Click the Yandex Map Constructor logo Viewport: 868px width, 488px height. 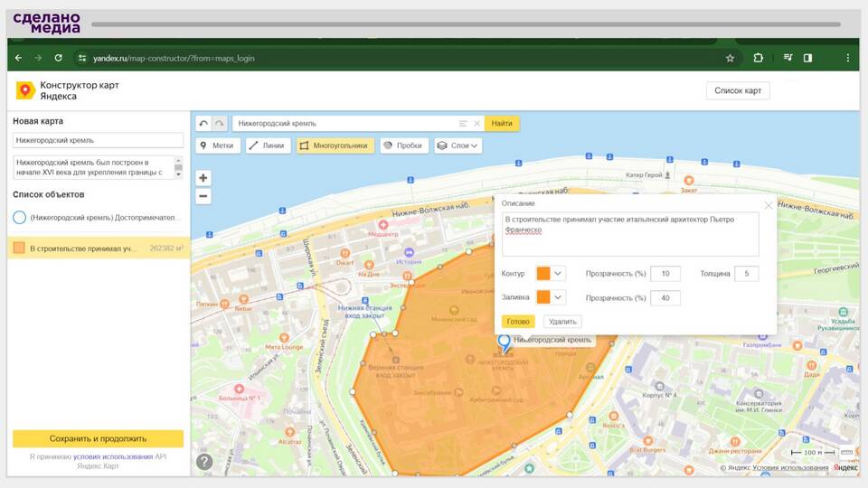(25, 90)
